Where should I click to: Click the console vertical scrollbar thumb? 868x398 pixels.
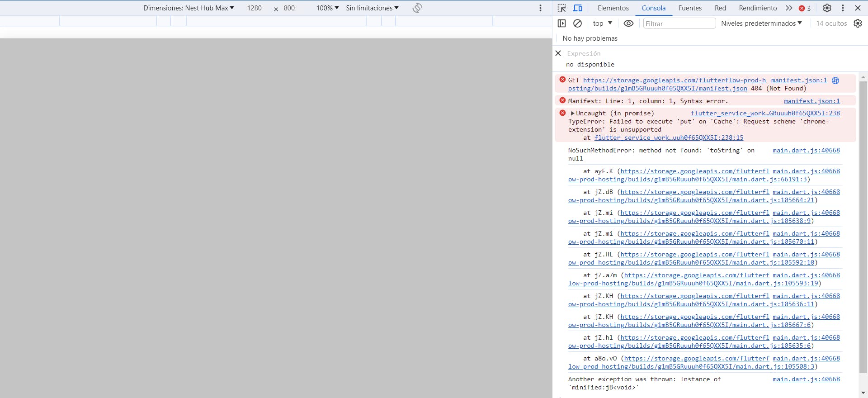[863, 227]
